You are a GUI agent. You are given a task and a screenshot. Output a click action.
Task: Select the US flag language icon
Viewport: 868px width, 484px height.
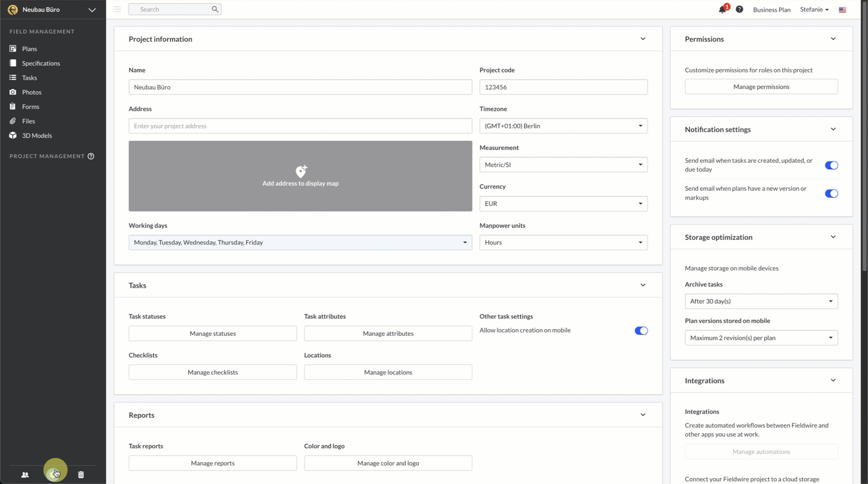[x=842, y=10]
